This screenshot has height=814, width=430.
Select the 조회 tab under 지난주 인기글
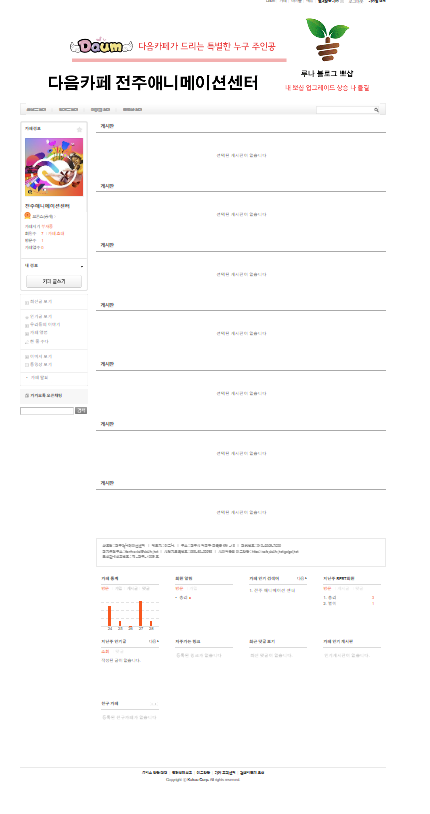tap(105, 652)
